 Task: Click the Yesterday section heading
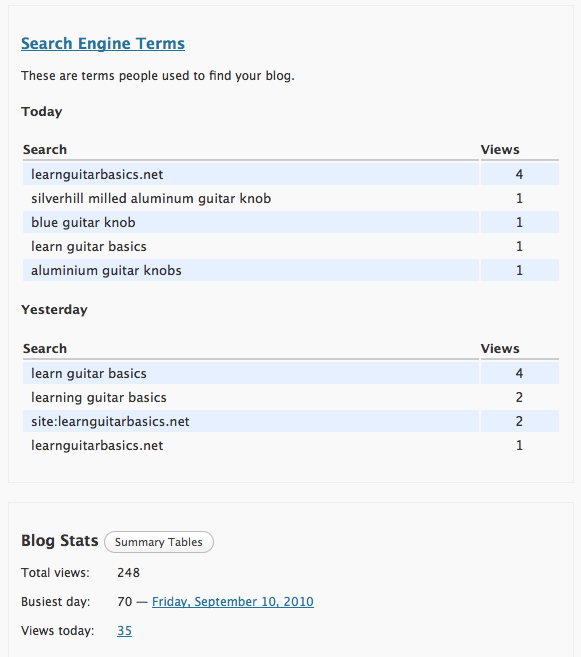point(54,310)
